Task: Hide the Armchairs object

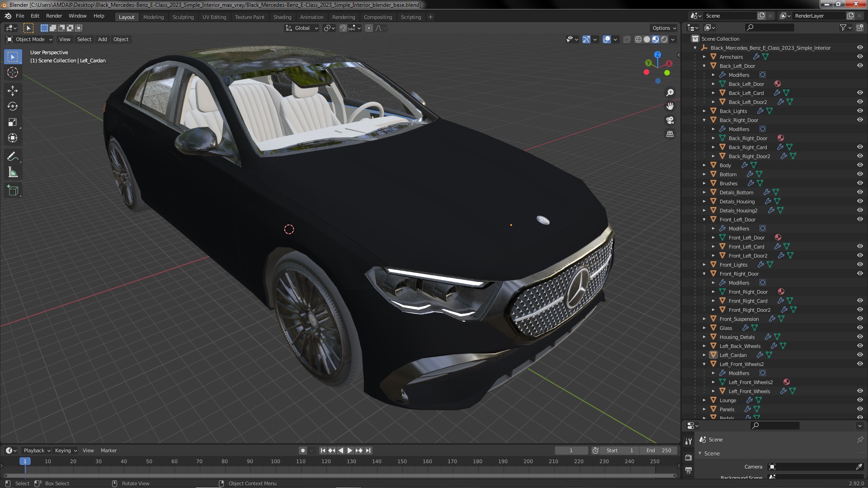Action: click(x=860, y=57)
